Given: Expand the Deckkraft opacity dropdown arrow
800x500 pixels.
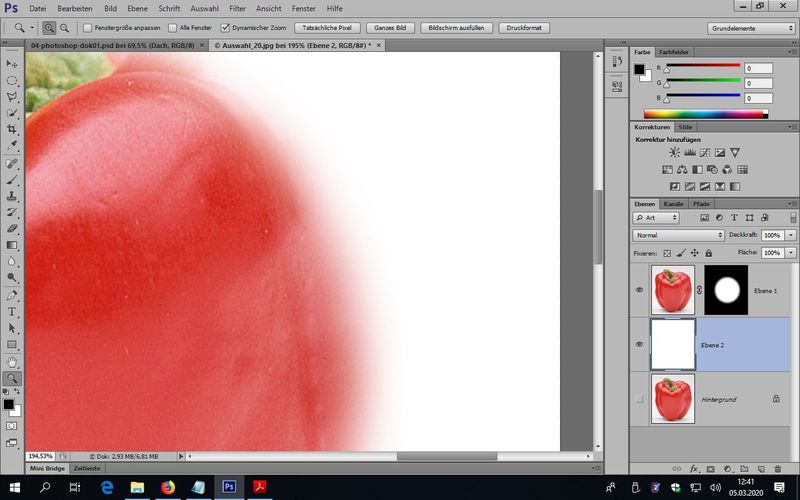Looking at the screenshot, I should 791,235.
